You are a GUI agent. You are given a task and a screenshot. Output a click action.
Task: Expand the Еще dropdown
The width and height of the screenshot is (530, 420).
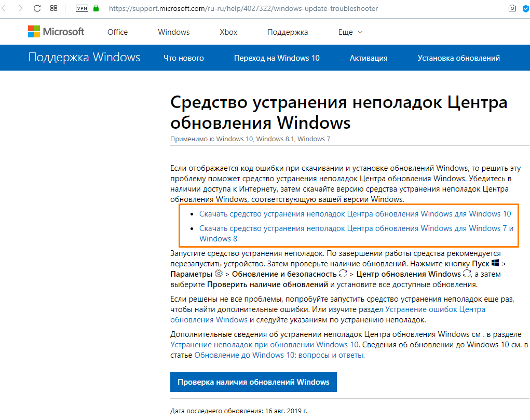pos(350,32)
